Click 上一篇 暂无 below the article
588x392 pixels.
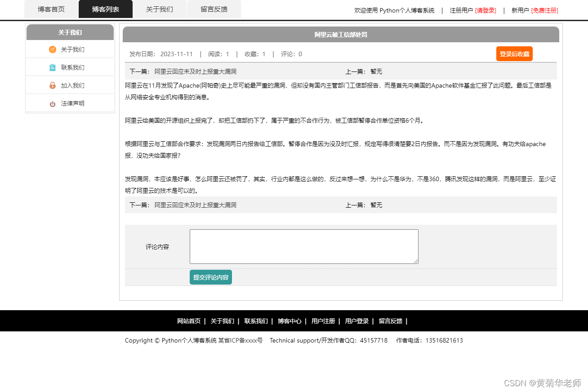(x=364, y=205)
